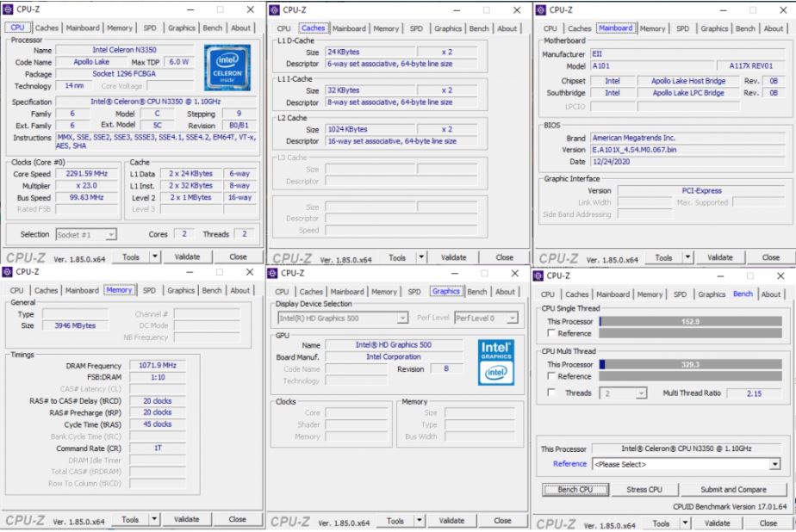796x532 pixels.
Task: Click the Intel Graphics logo in GPU section
Action: click(495, 362)
